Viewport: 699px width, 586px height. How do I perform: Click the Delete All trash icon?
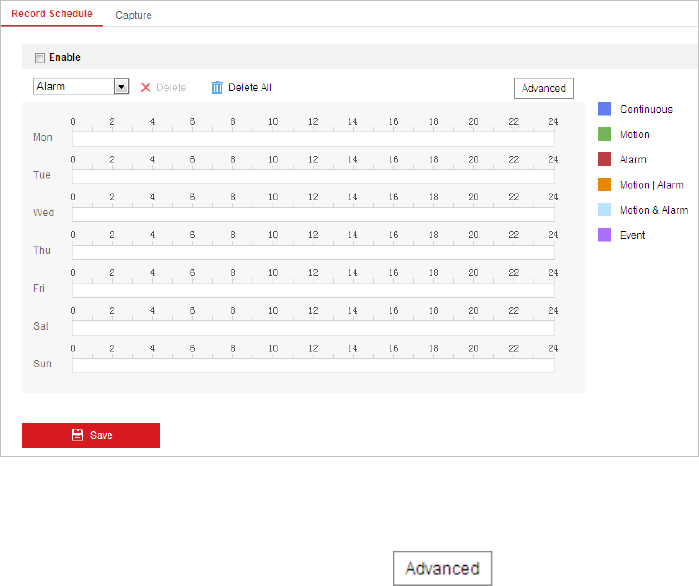pos(217,87)
